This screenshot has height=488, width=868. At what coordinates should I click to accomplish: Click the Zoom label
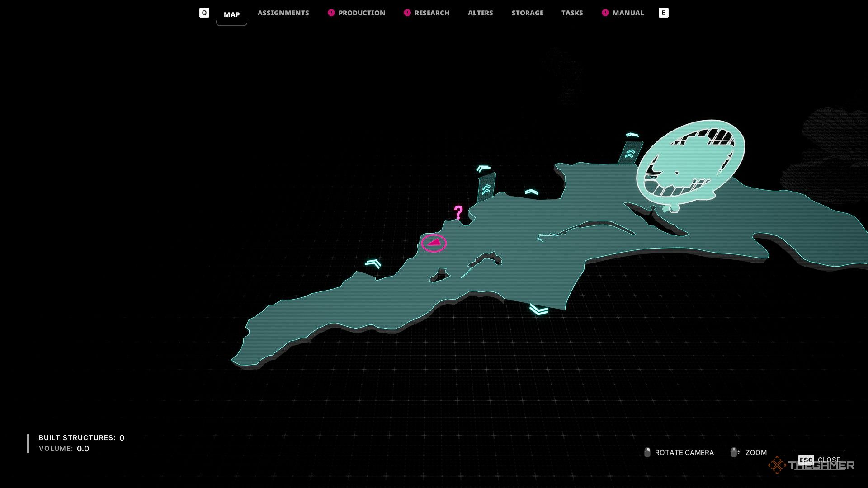[x=756, y=453]
